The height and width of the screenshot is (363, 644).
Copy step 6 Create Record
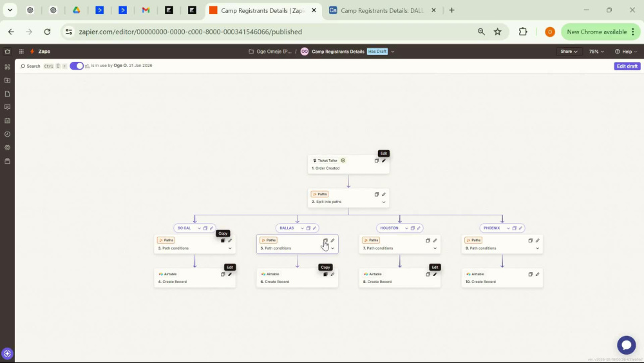[325, 274]
